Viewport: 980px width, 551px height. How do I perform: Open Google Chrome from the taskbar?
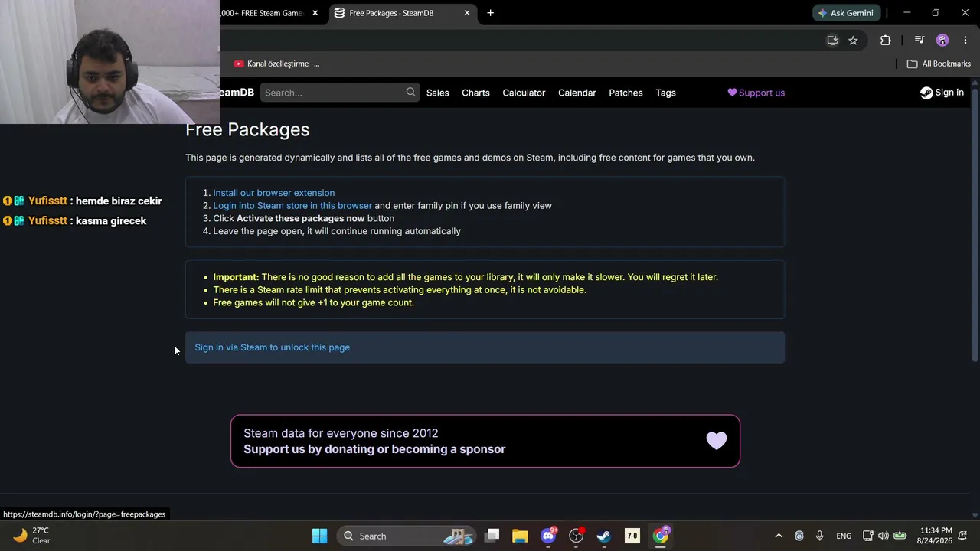(661, 536)
